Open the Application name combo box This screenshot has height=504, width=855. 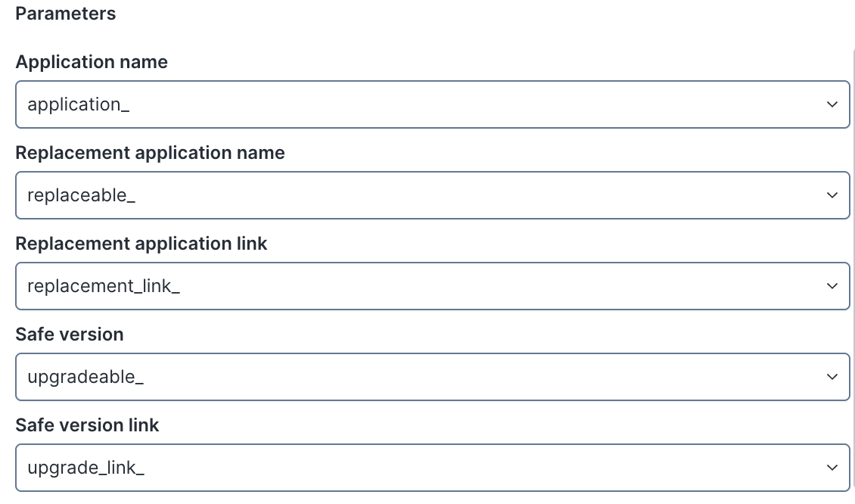[431, 104]
